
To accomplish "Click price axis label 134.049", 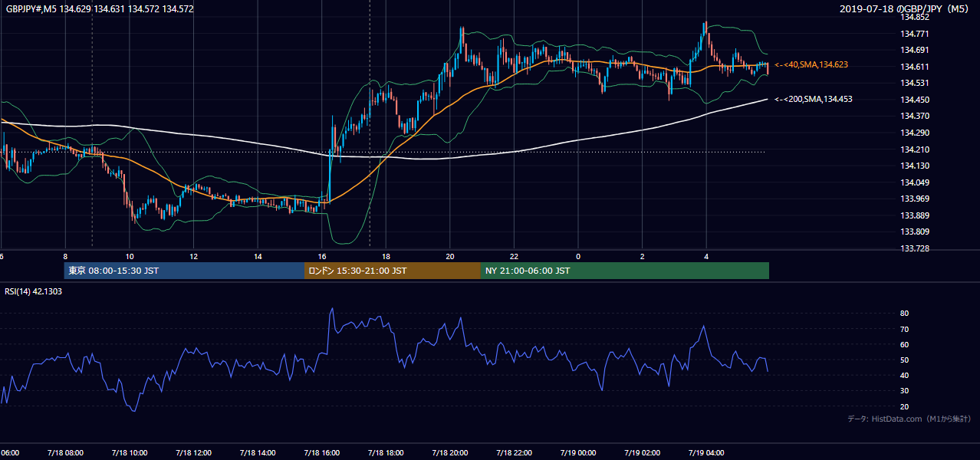I will point(915,182).
